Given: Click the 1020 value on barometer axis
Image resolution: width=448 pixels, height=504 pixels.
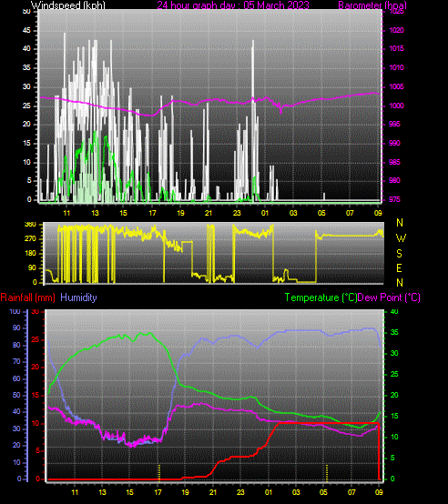Looking at the screenshot, I should (x=396, y=31).
